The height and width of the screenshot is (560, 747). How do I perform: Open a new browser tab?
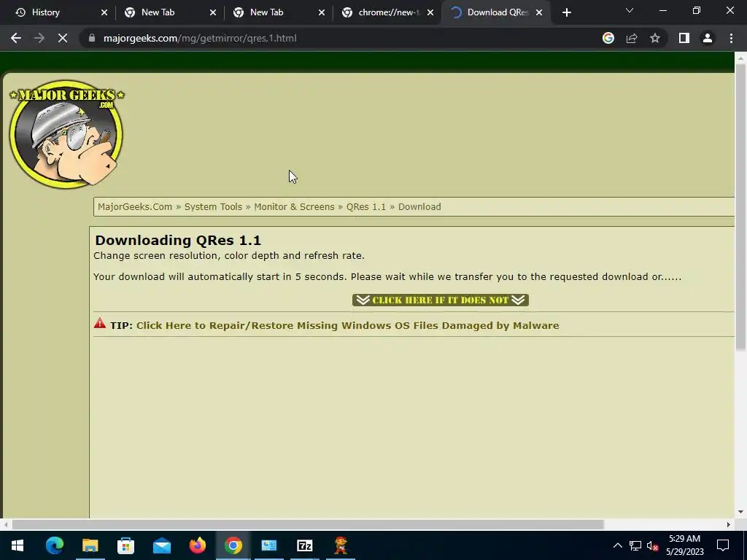click(566, 12)
